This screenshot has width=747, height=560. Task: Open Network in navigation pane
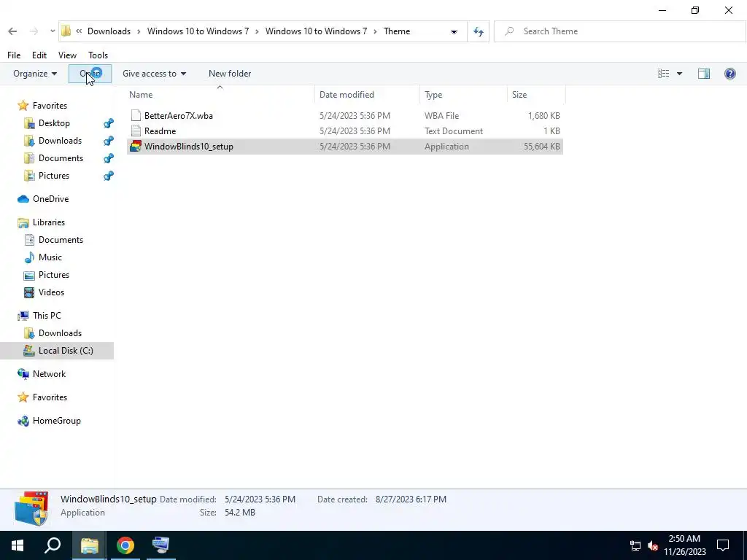pyautogui.click(x=49, y=374)
